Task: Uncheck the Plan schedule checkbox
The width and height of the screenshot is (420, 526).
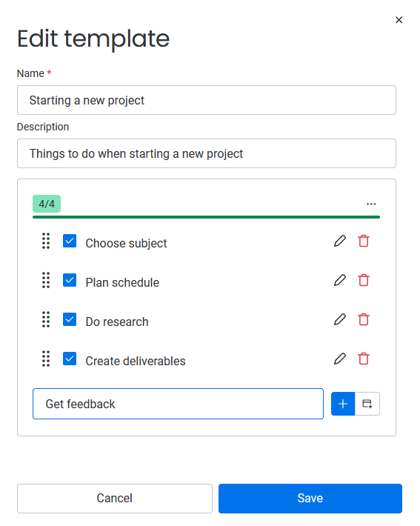Action: (70, 280)
